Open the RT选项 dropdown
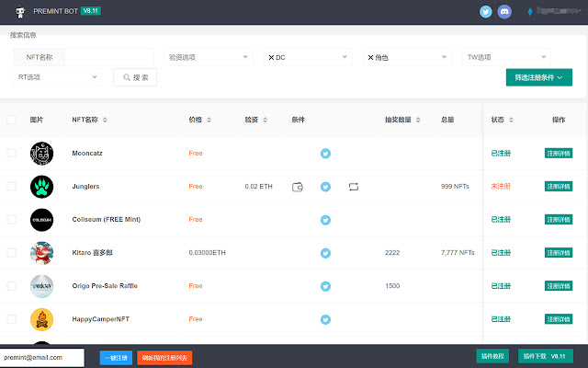Viewport: 588px width, 368px height. coord(58,77)
